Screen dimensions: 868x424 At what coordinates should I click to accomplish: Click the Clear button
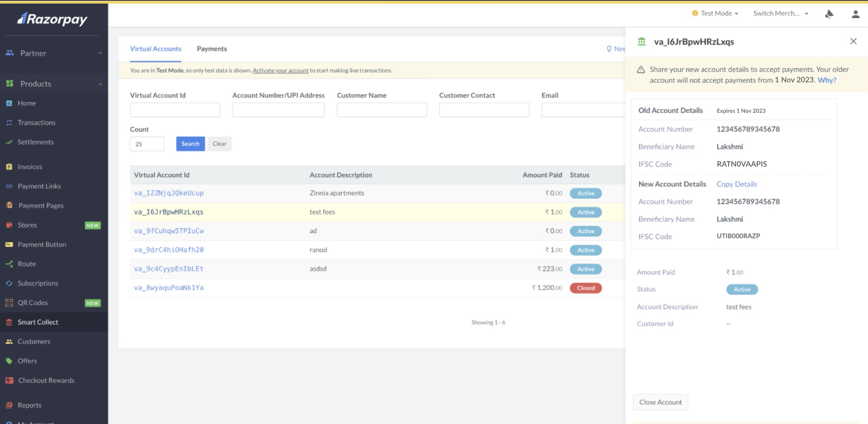pyautogui.click(x=219, y=144)
